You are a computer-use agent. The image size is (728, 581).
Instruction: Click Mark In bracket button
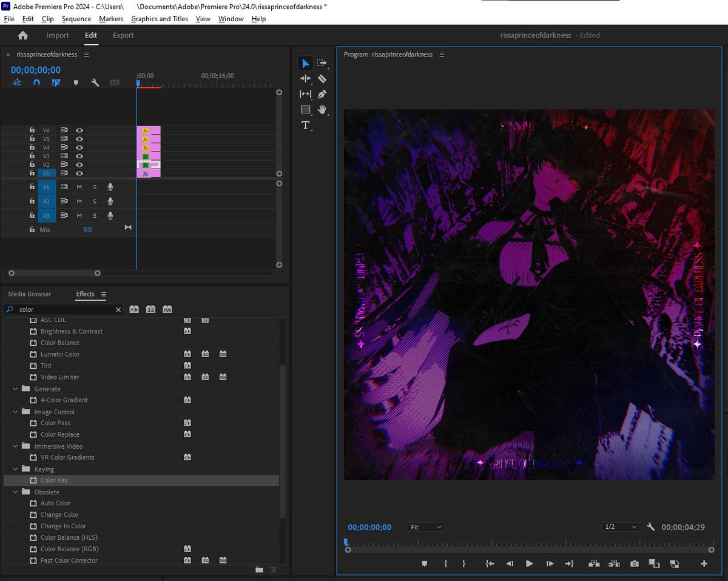click(445, 563)
